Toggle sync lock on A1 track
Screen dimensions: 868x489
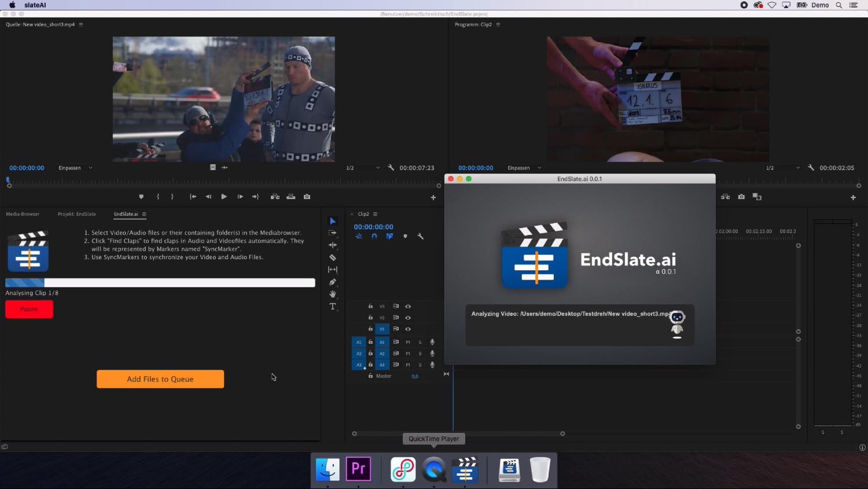(396, 342)
